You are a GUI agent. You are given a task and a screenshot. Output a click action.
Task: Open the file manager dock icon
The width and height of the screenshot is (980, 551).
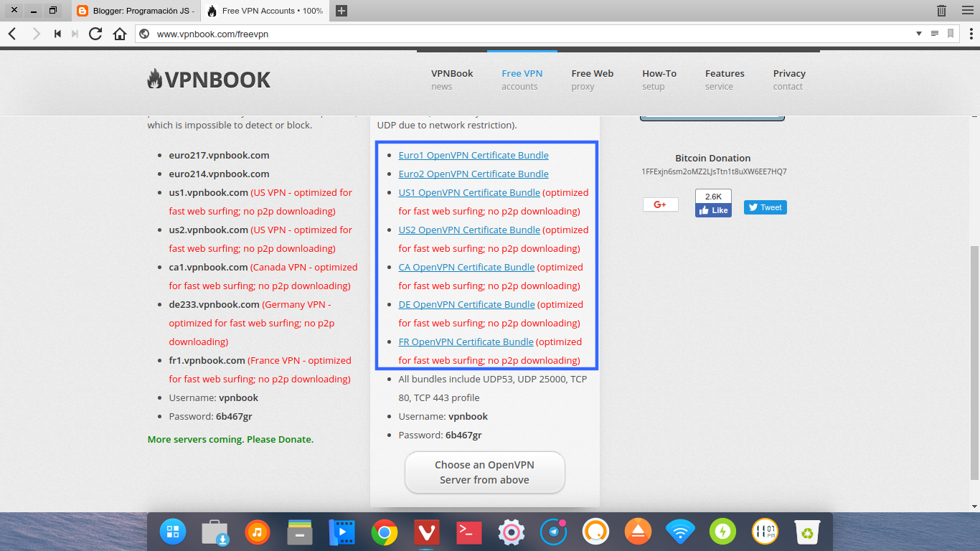[299, 532]
